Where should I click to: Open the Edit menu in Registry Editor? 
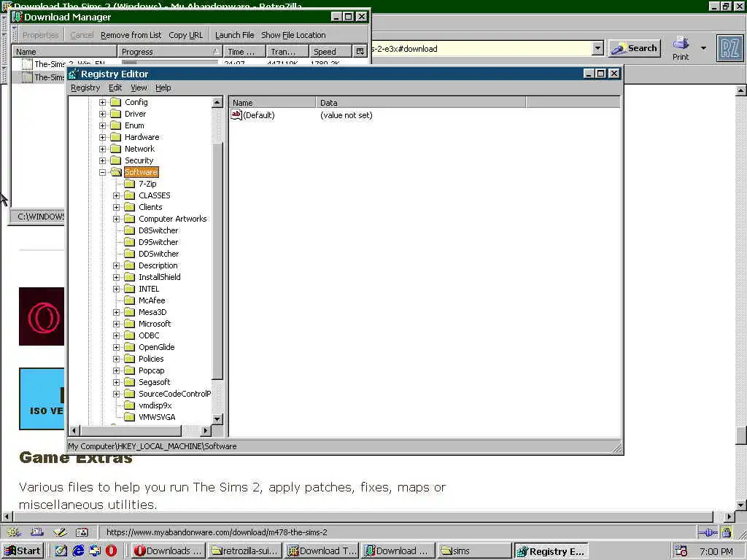pyautogui.click(x=115, y=87)
